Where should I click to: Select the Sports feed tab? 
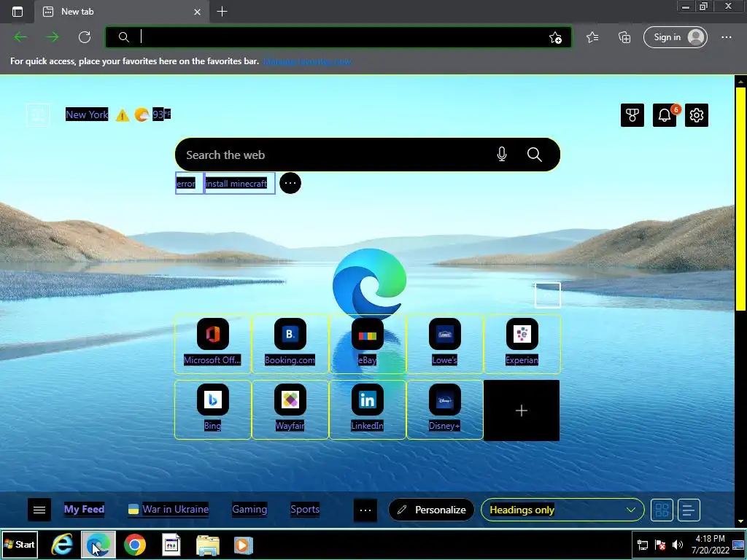coord(305,509)
